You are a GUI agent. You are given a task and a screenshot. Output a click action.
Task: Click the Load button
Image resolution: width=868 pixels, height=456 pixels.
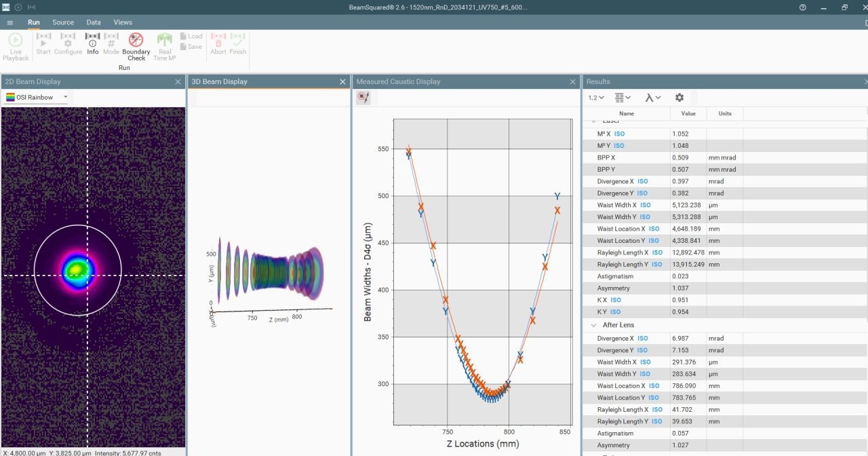[191, 36]
